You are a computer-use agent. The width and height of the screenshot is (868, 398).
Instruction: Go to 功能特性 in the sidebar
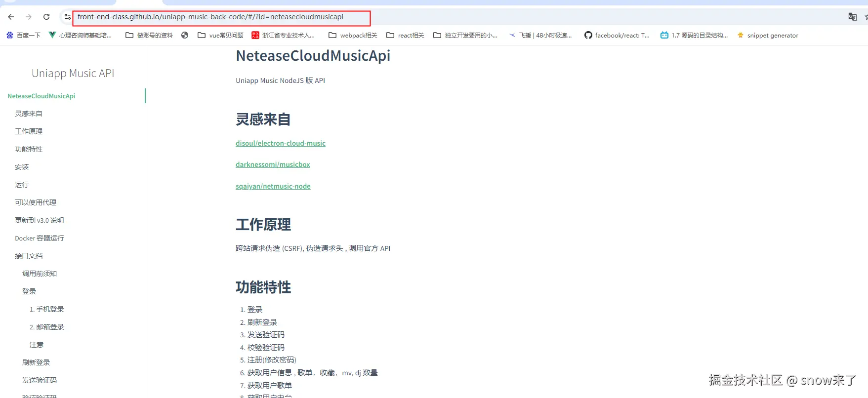point(29,149)
